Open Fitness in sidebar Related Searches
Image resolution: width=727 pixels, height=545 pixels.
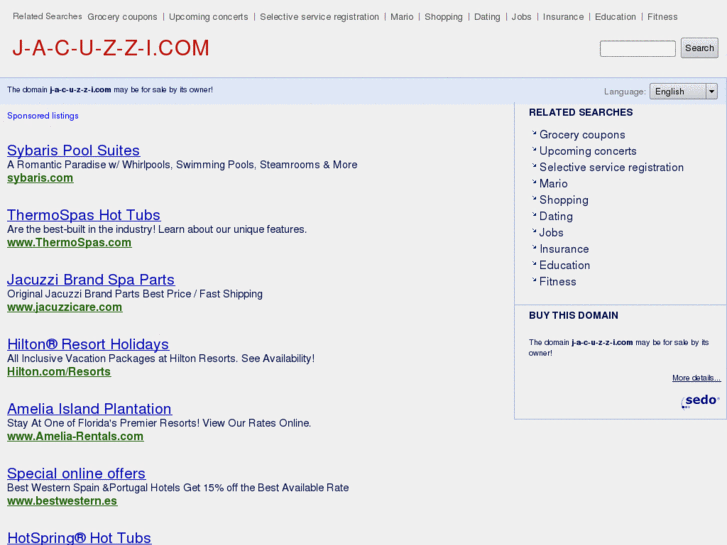point(558,282)
